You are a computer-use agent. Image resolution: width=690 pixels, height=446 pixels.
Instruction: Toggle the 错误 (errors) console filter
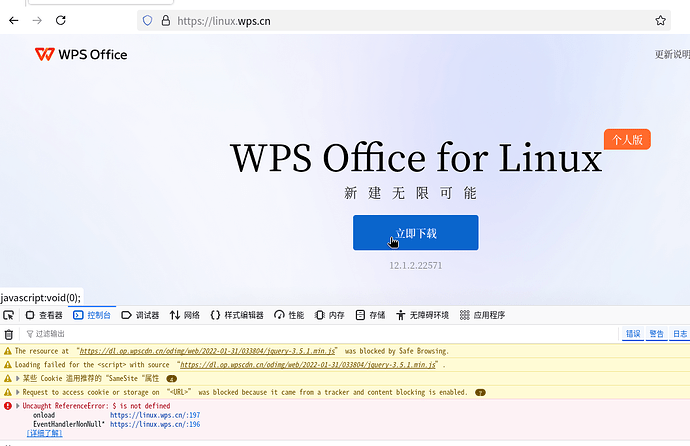(633, 334)
